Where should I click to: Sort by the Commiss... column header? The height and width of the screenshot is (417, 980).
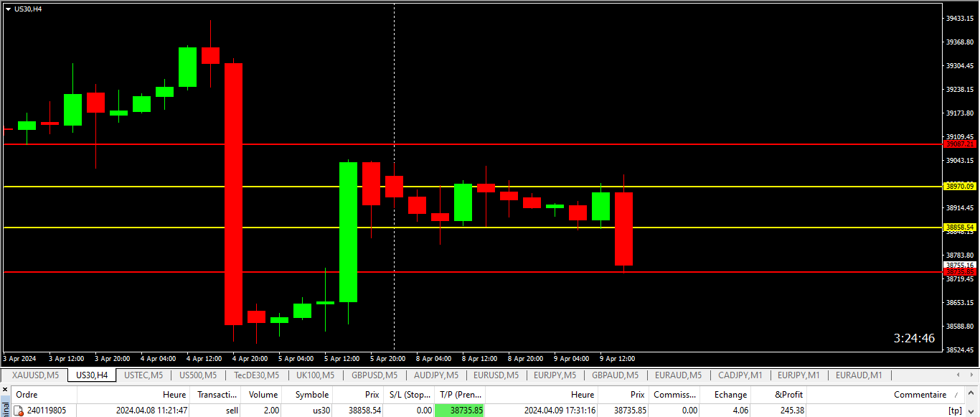click(x=675, y=394)
